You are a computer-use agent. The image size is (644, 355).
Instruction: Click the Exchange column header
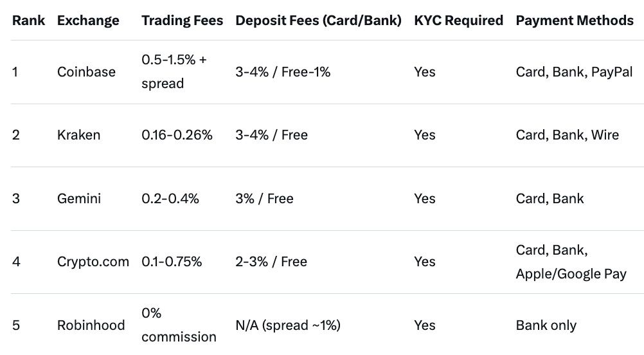88,21
